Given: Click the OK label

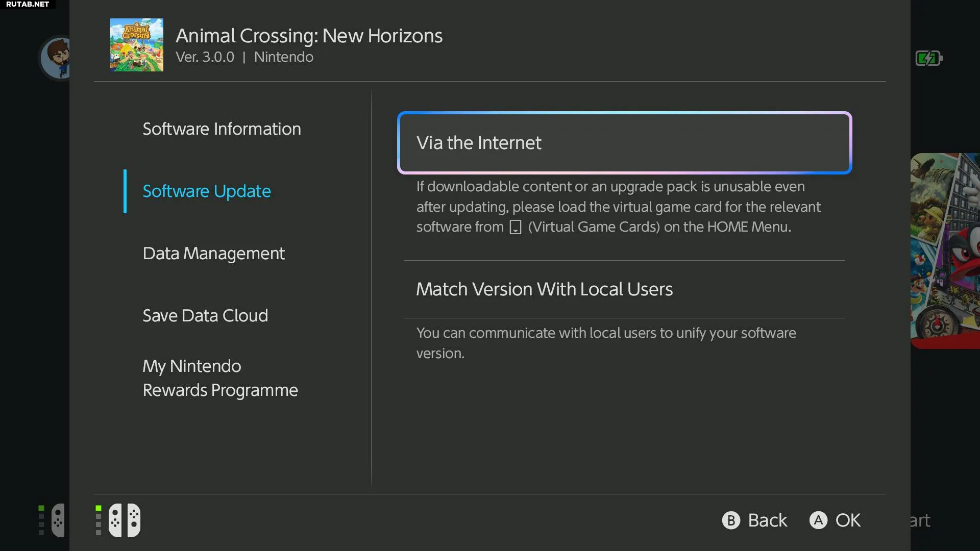Looking at the screenshot, I should 848,520.
